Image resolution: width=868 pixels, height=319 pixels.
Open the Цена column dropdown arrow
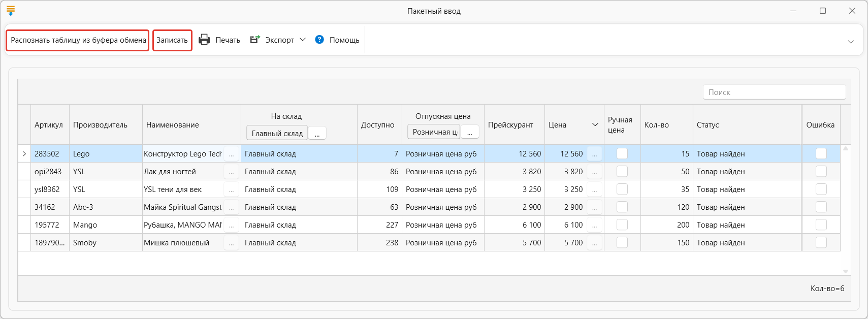(x=595, y=124)
